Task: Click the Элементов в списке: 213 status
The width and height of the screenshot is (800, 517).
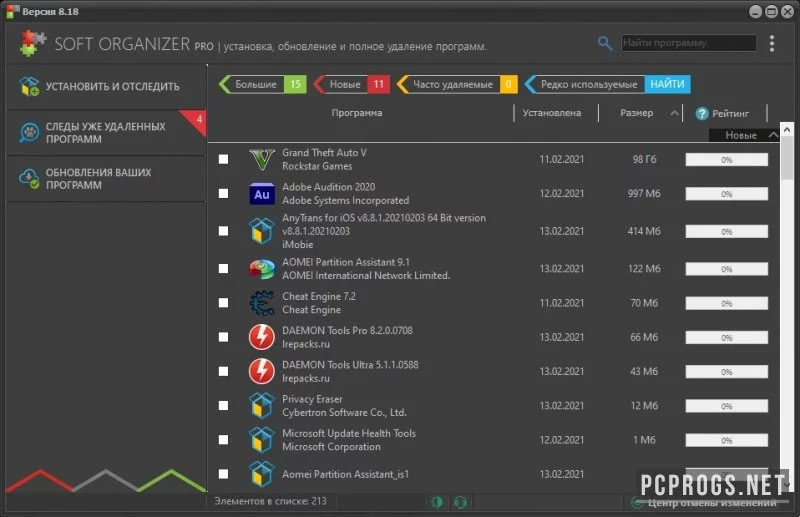Action: pyautogui.click(x=270, y=501)
